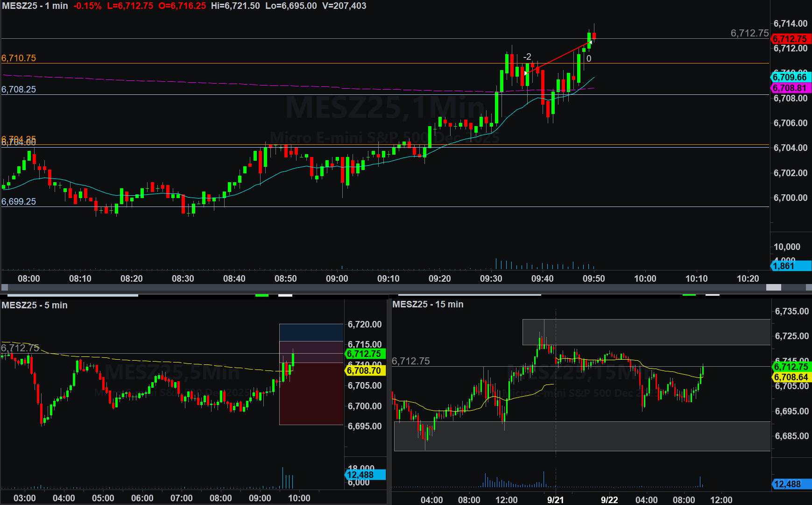This screenshot has width=812, height=505.
Task: Select the orange 6,710.75 price level label
Action: pyautogui.click(x=19, y=58)
